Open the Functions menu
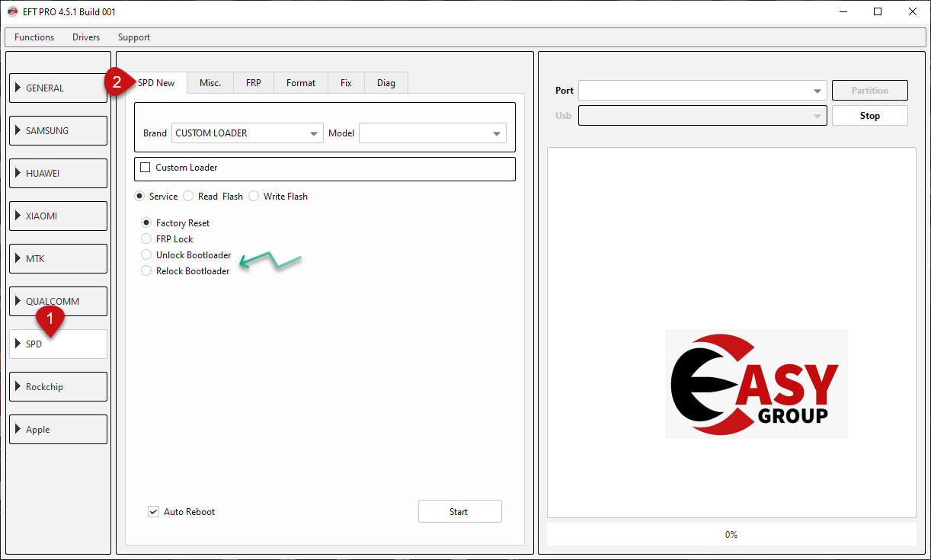931x560 pixels. click(34, 37)
